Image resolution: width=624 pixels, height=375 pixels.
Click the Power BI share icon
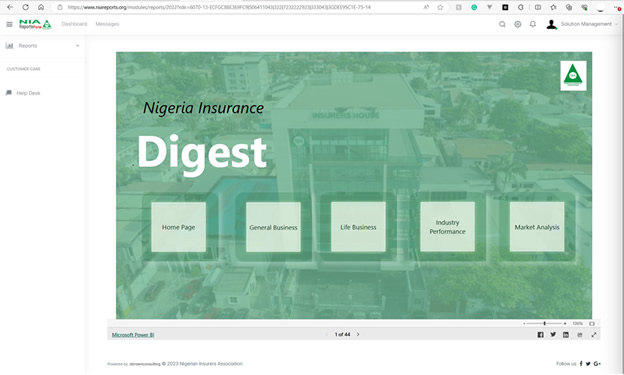coord(580,335)
